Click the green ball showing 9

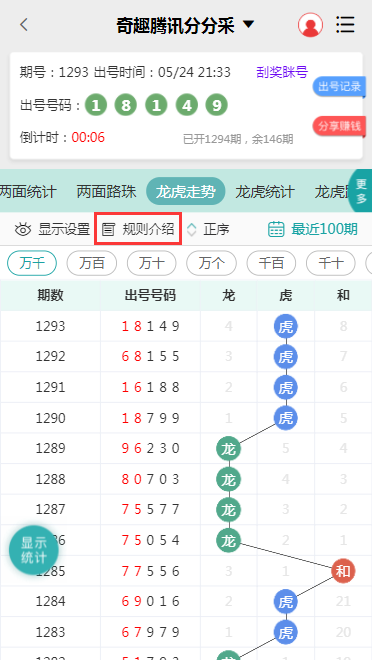(216, 105)
